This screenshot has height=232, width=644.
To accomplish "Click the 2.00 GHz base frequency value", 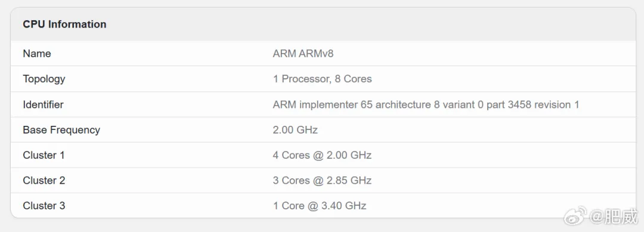I will 295,130.
